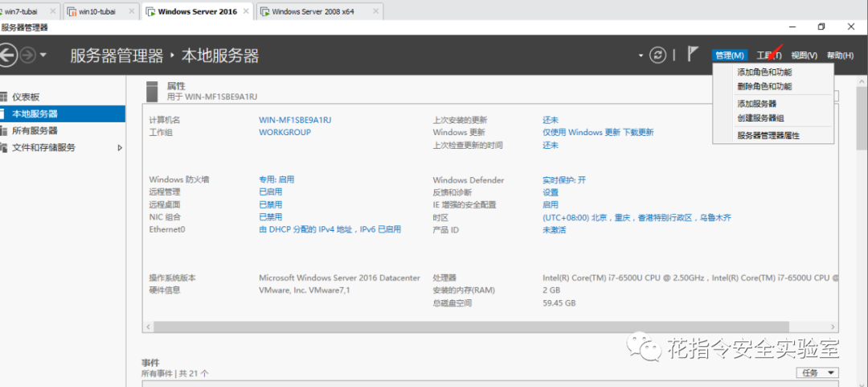Click 启用 for IE 增强的安全配置
Screen dimensions: 868x387
point(551,204)
